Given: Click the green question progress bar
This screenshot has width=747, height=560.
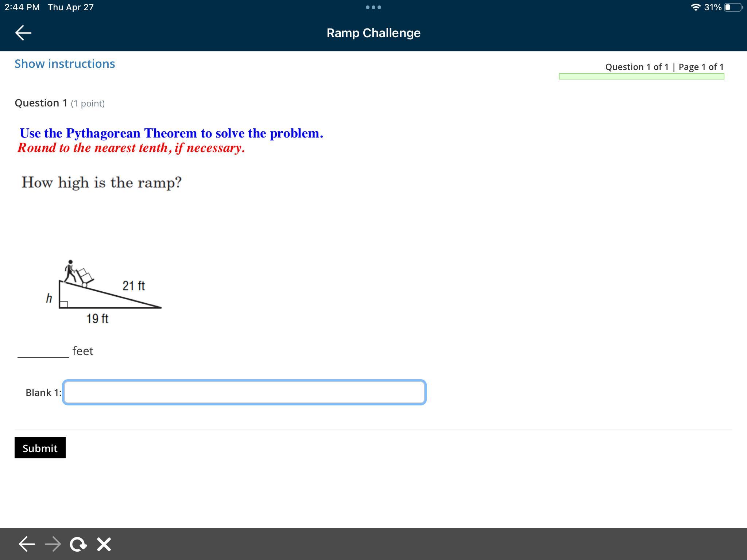Looking at the screenshot, I should coord(641,76).
